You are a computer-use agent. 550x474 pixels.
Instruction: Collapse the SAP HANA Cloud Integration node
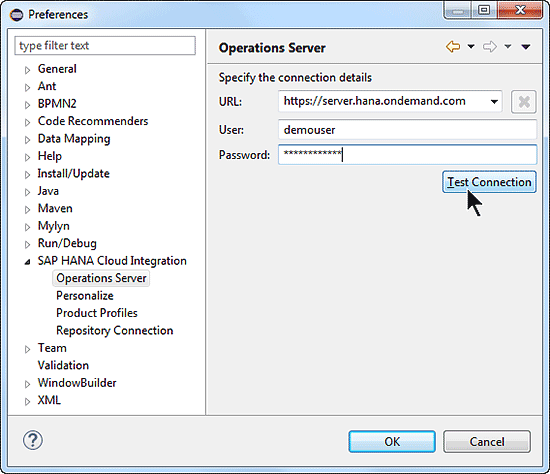(27, 262)
